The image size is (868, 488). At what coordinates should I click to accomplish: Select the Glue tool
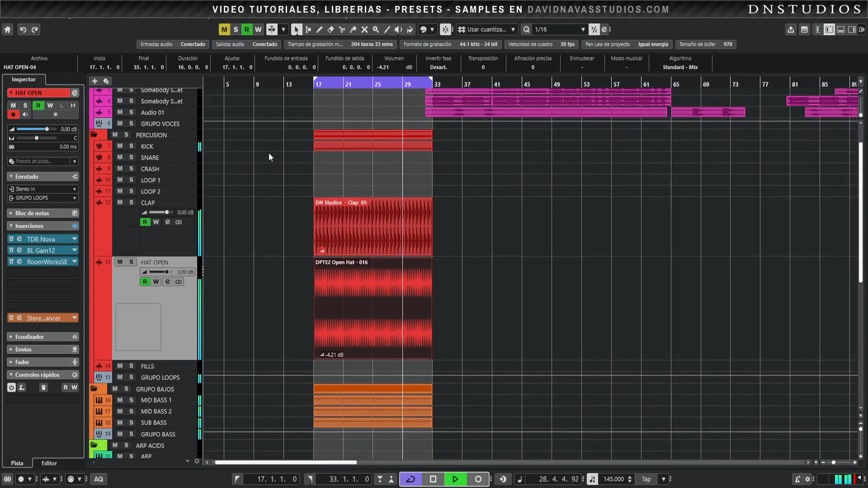tap(353, 30)
